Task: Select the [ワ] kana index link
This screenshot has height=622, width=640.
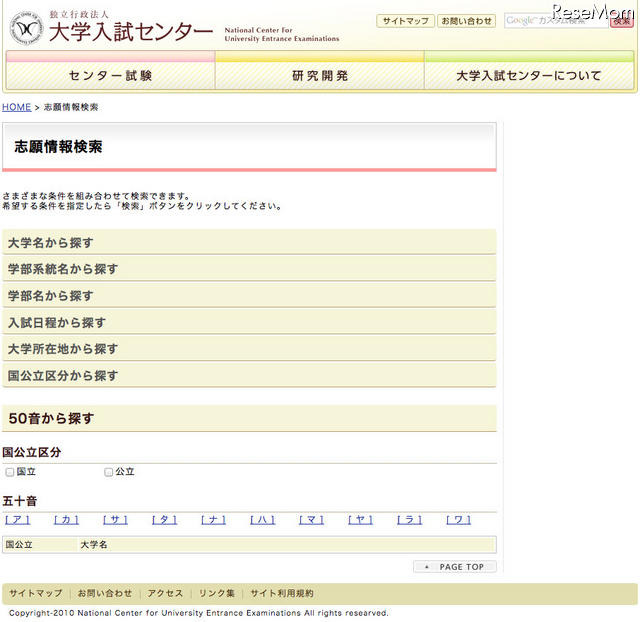Action: [x=458, y=520]
